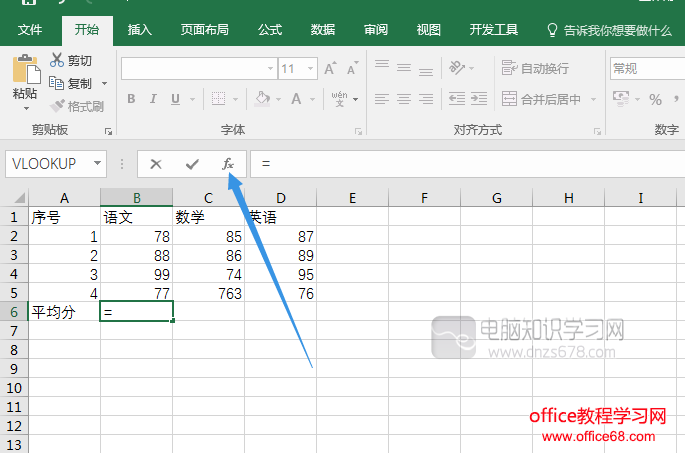This screenshot has width=685, height=453.
Task: Open merge and center dropdown arrow
Action: click(x=593, y=100)
